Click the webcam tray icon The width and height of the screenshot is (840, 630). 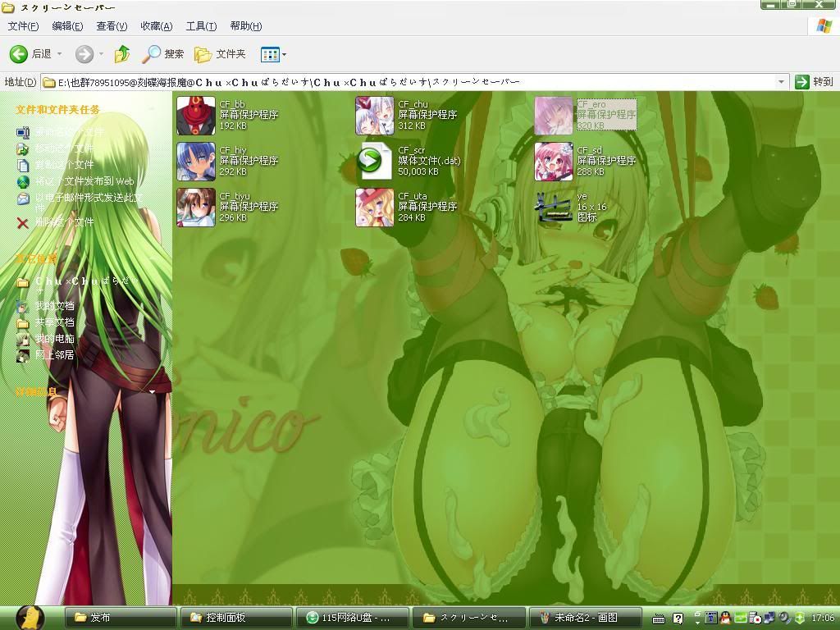click(x=785, y=618)
